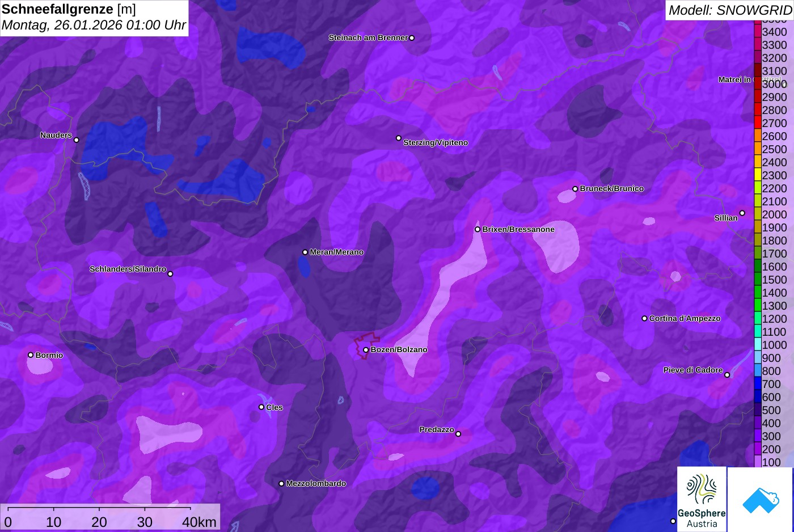The width and height of the screenshot is (794, 532).
Task: Click the Montag, 26.01.2026 01:00 Uhr date
Action: click(x=94, y=26)
